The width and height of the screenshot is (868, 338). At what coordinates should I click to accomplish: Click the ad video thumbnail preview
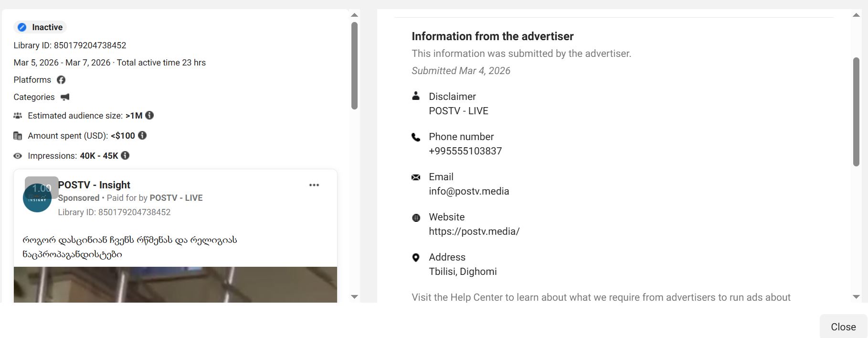[175, 284]
